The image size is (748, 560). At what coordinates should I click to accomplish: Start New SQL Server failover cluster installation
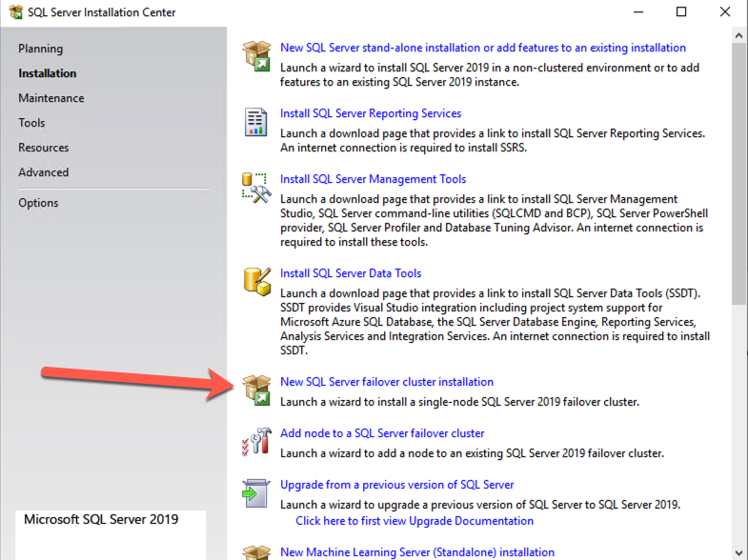click(x=387, y=382)
